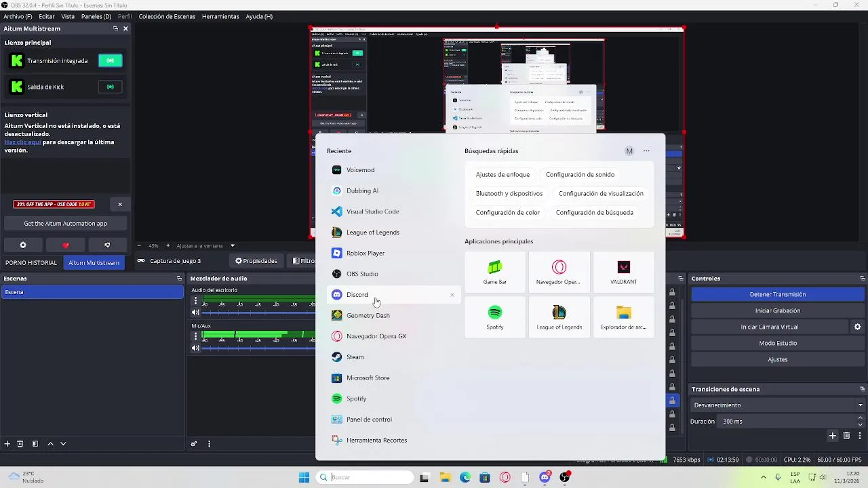Viewport: 868px width, 488px height.
Task: Dismiss the 30% off promo banner
Action: [x=120, y=204]
